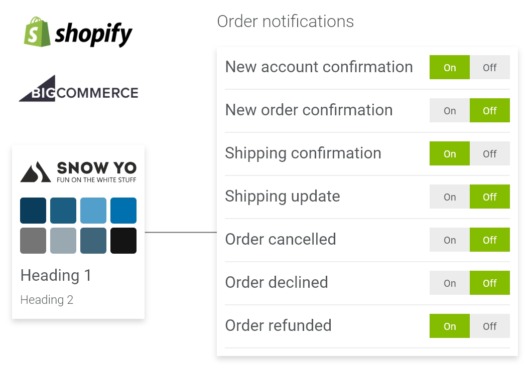Viewport: 530px width, 369px height.
Task: Choose the black color swatch
Action: coord(123,241)
